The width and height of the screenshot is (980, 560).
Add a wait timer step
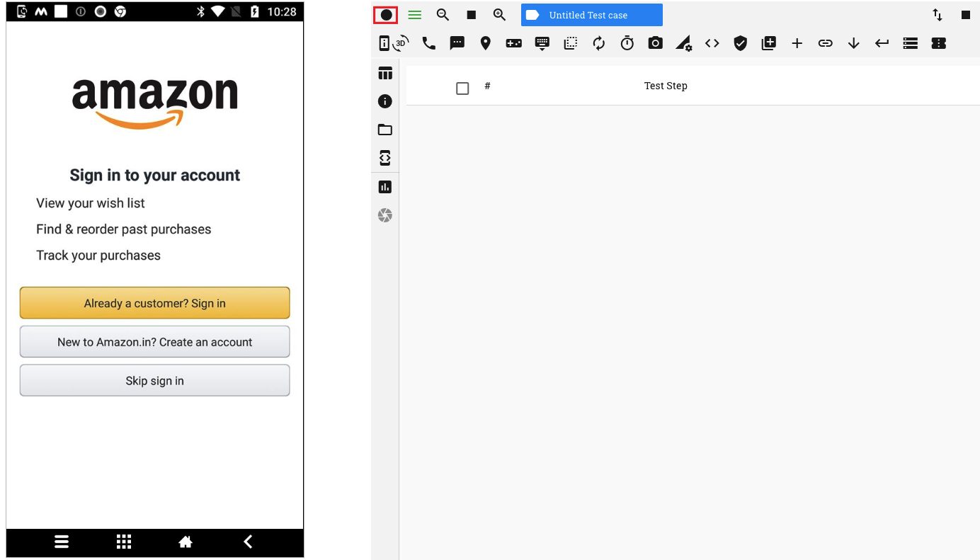coord(627,43)
